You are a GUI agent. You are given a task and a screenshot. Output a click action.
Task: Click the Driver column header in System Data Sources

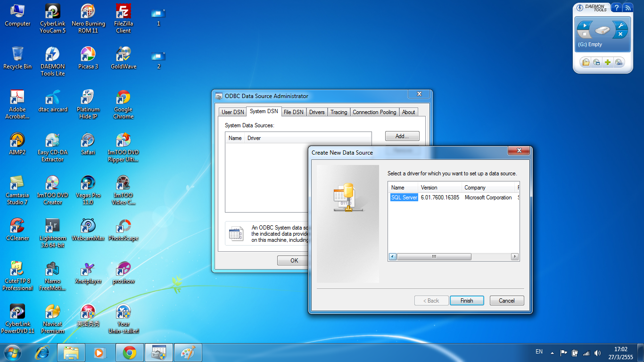[x=308, y=138]
